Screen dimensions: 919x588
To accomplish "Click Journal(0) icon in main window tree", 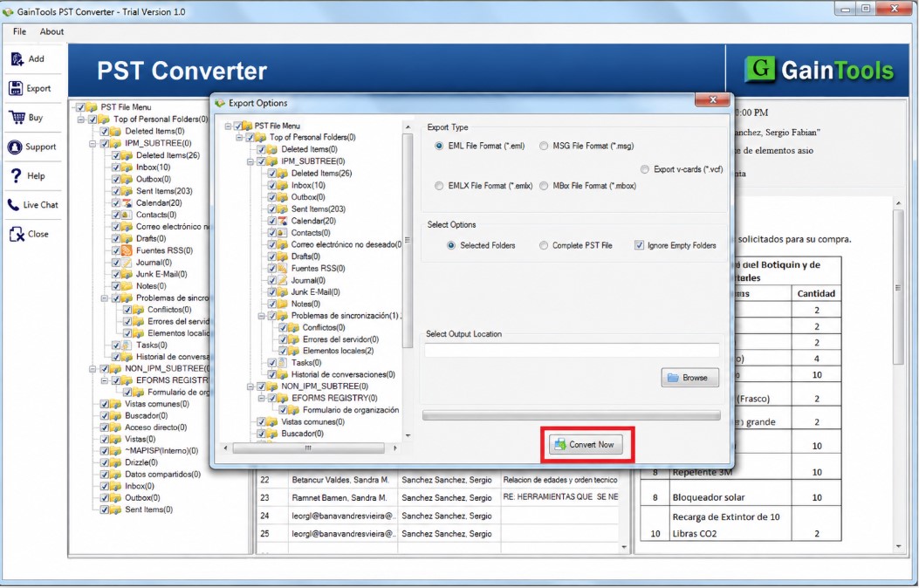I will click(x=127, y=263).
